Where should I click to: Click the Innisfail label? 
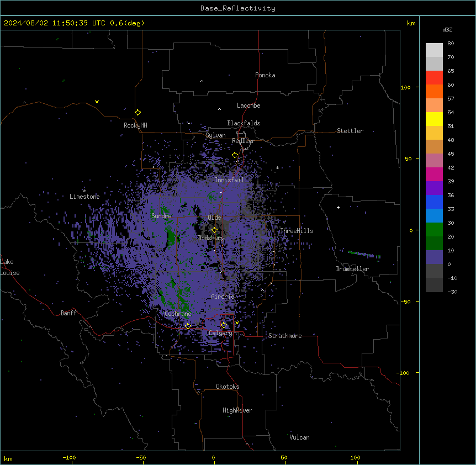(229, 180)
